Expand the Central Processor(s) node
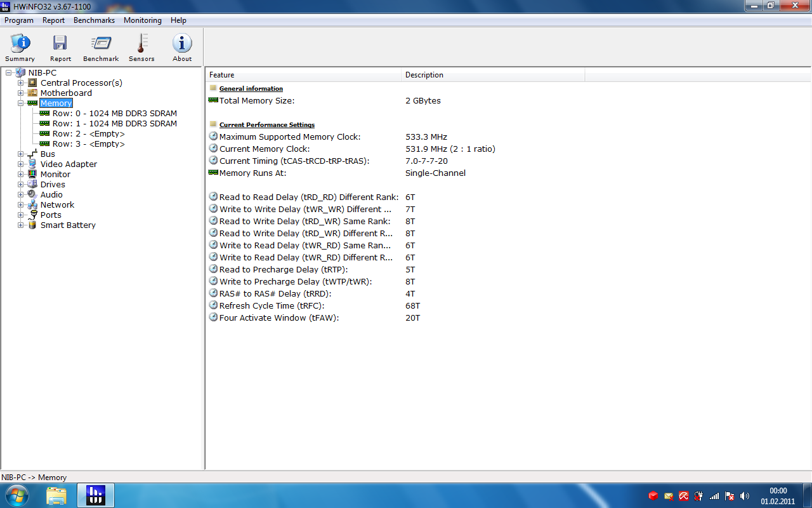This screenshot has width=812, height=508. (21, 83)
